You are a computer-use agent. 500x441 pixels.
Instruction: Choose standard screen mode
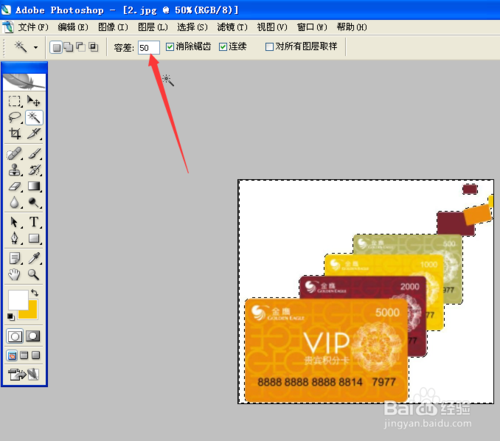coord(12,356)
